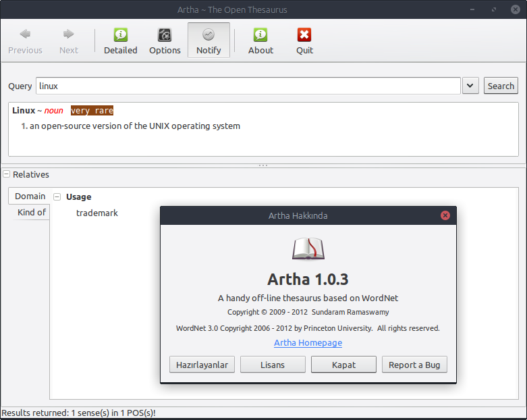Switch to the Kind of tab
The image size is (527, 420).
(x=32, y=212)
